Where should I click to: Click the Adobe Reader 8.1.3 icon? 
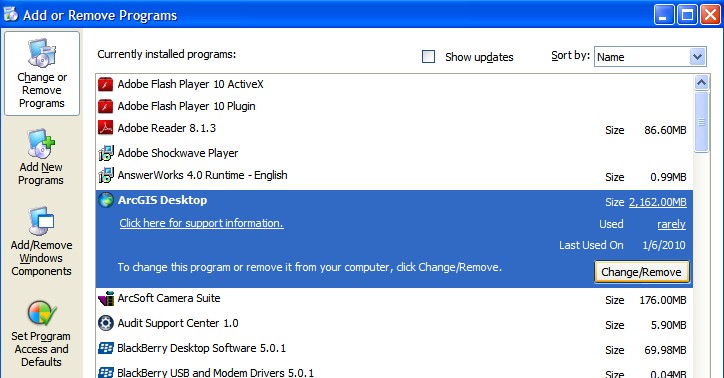tap(106, 128)
